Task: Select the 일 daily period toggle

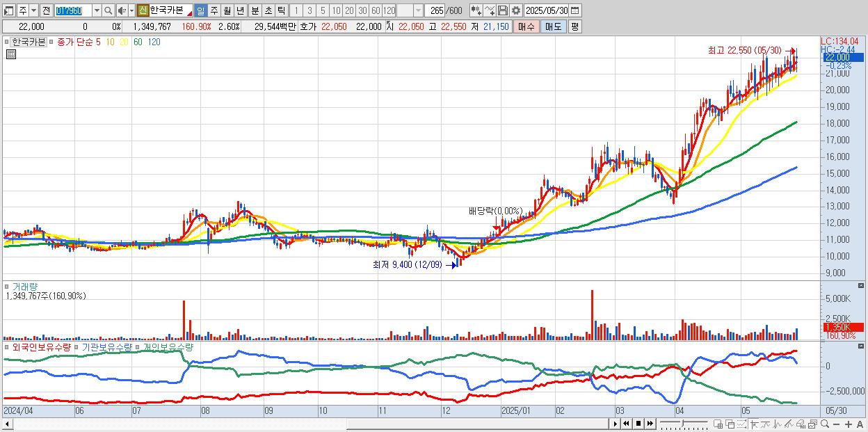Action: [200, 10]
